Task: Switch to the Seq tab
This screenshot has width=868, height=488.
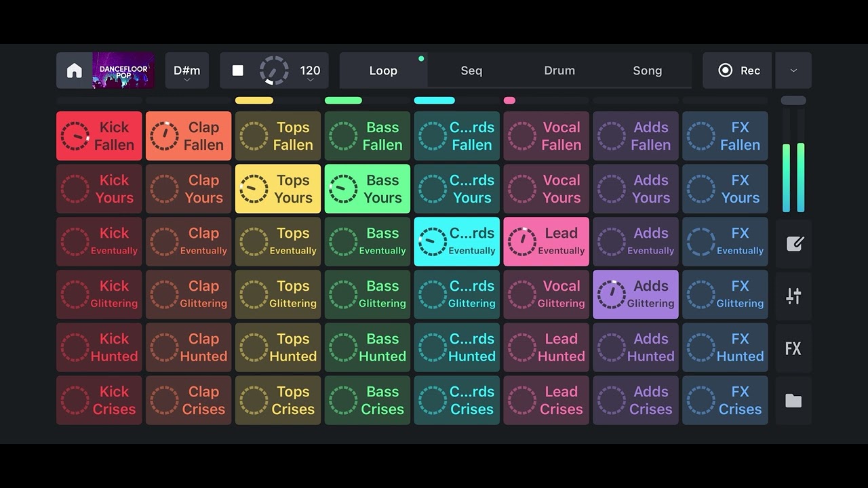Action: (471, 70)
